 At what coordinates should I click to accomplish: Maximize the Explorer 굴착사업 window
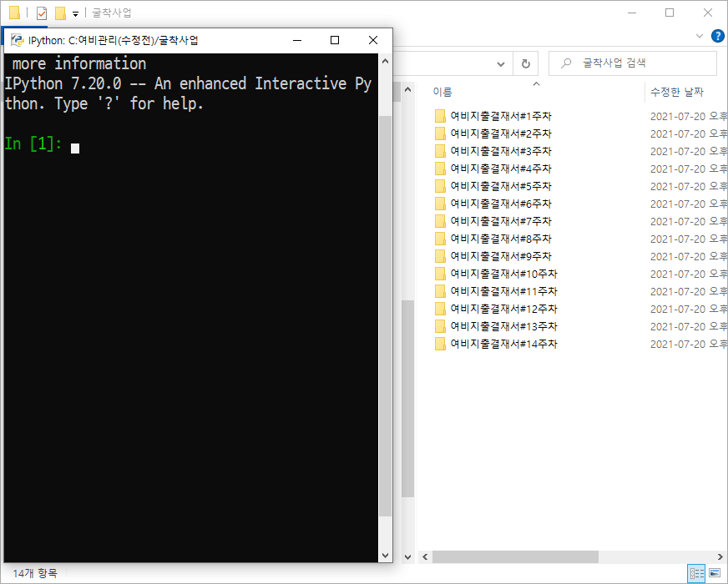click(670, 13)
